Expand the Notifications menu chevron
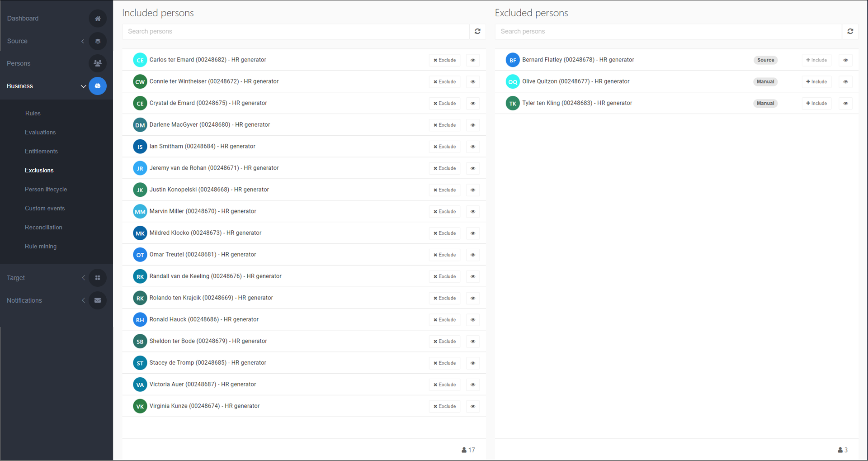Viewport: 868px width, 461px height. tap(83, 300)
